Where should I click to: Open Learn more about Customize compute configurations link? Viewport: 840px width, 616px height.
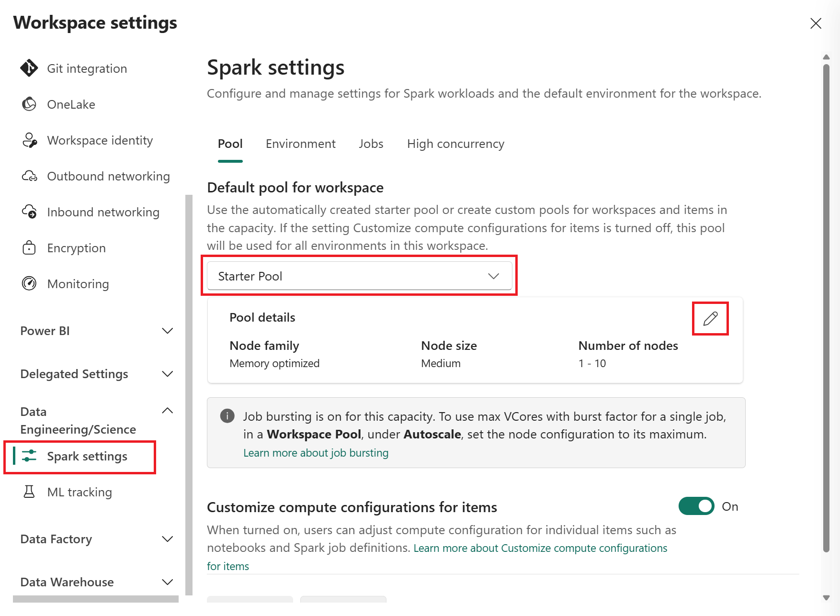click(540, 549)
